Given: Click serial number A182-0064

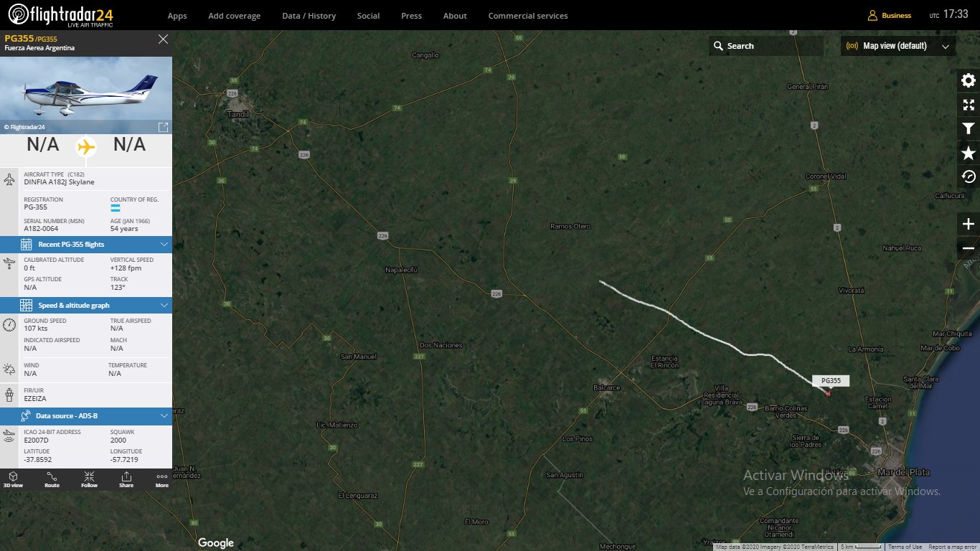Looking at the screenshot, I should (39, 229).
